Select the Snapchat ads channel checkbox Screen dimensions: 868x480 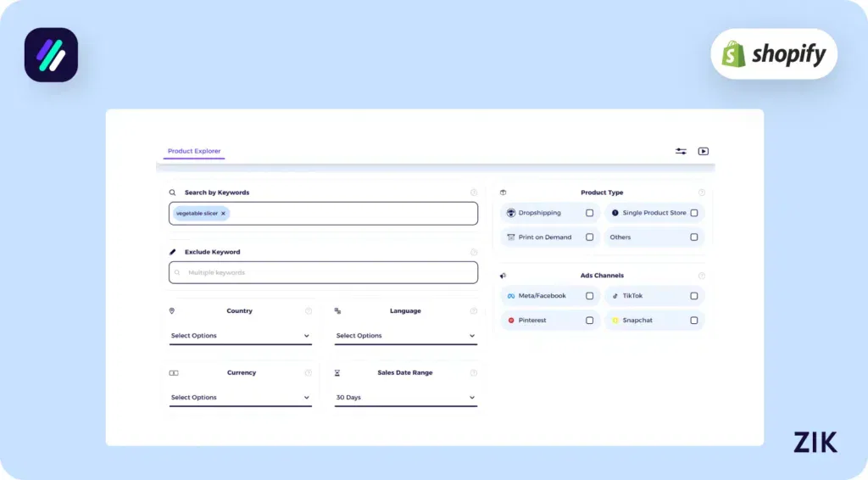(x=693, y=321)
